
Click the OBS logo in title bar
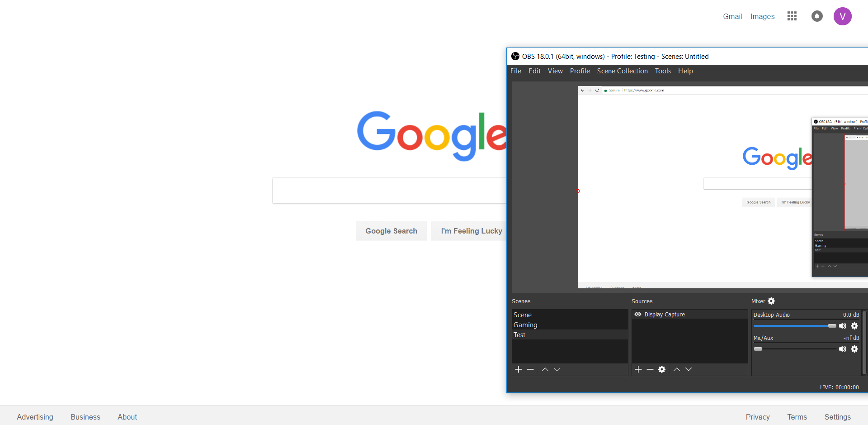515,56
